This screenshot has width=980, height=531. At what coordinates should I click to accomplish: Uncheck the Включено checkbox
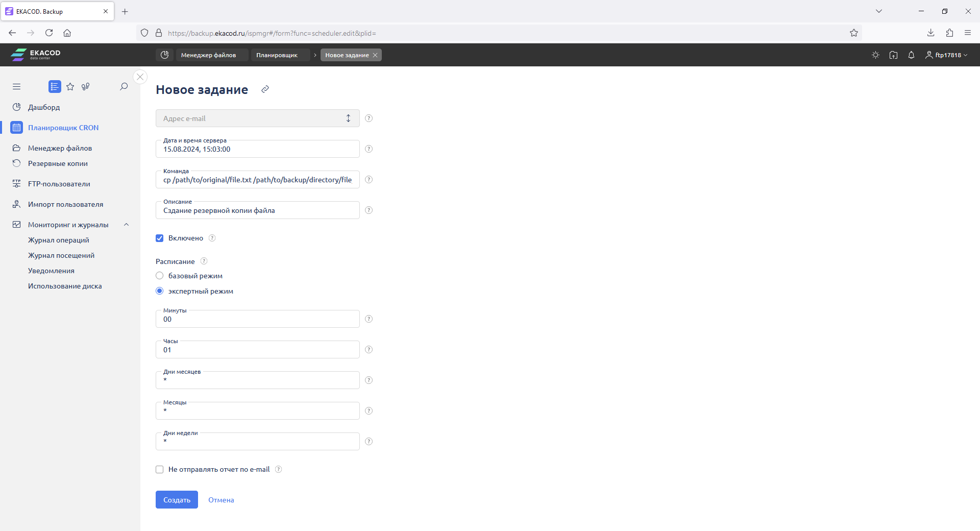(160, 238)
